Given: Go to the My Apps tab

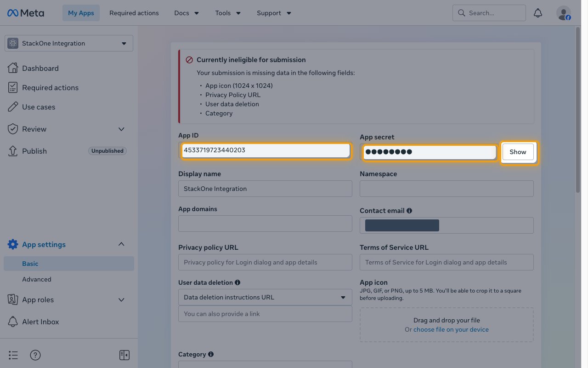Looking at the screenshot, I should coord(81,13).
